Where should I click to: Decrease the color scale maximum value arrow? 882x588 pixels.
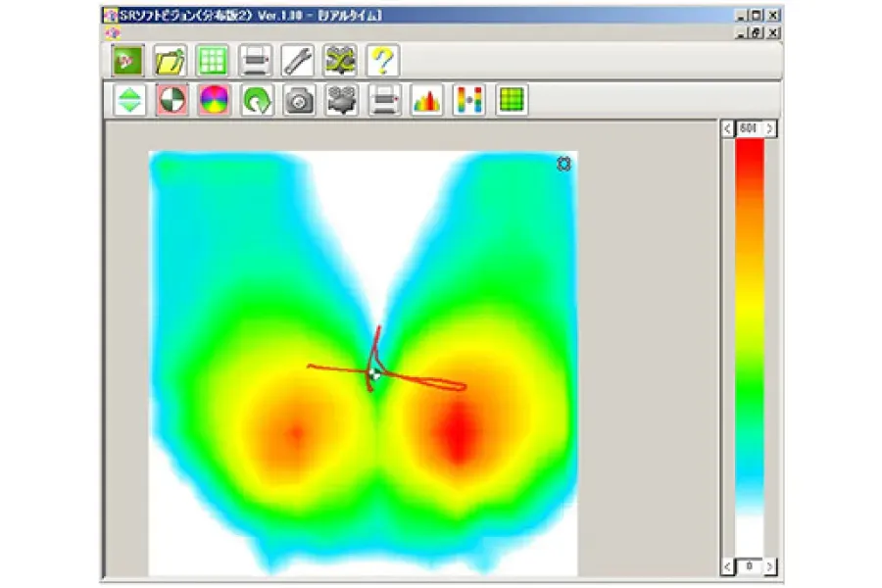[727, 129]
